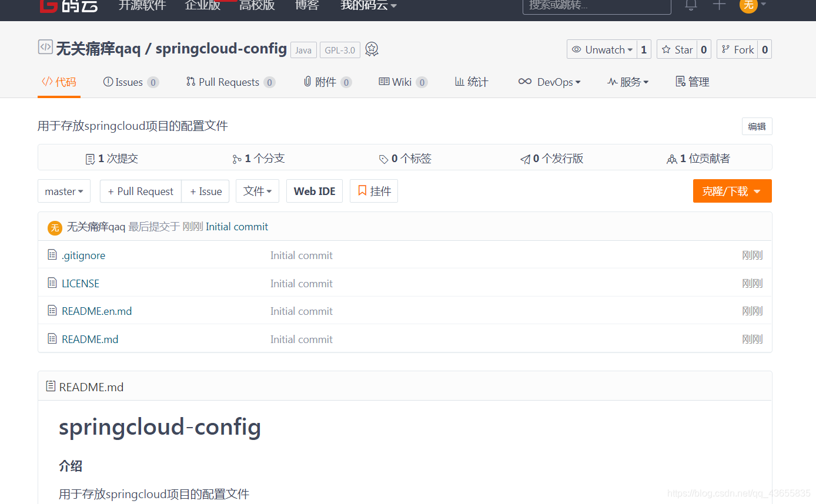Open notifications bell icon

[691, 5]
